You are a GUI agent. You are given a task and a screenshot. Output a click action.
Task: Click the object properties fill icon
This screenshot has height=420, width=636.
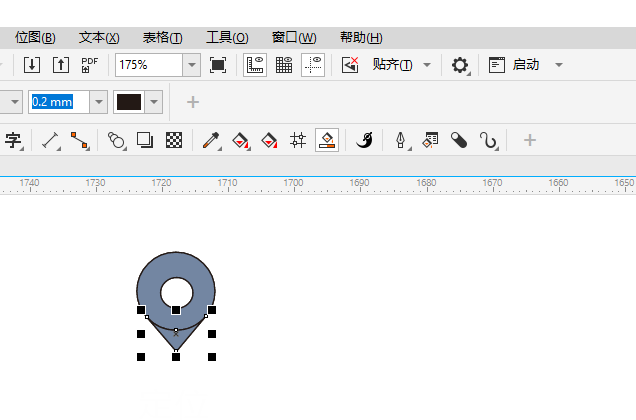(x=430, y=140)
